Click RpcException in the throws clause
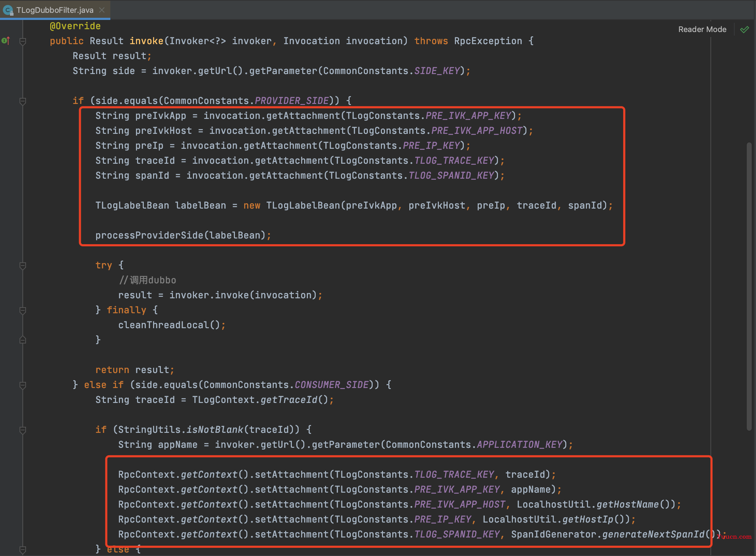 [488, 41]
